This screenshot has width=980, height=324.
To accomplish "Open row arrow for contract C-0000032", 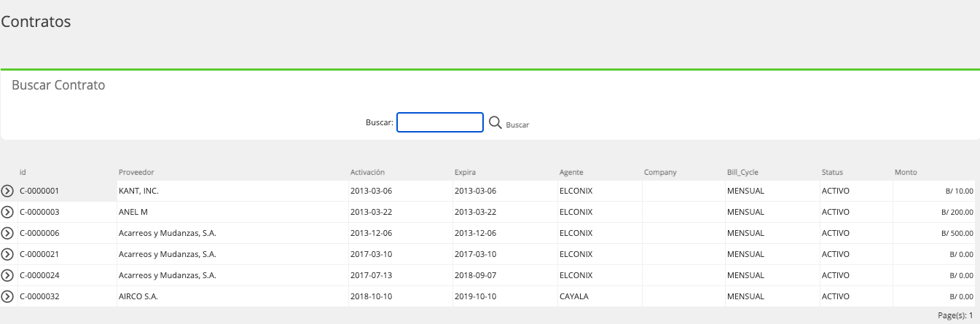I will pyautogui.click(x=8, y=297).
